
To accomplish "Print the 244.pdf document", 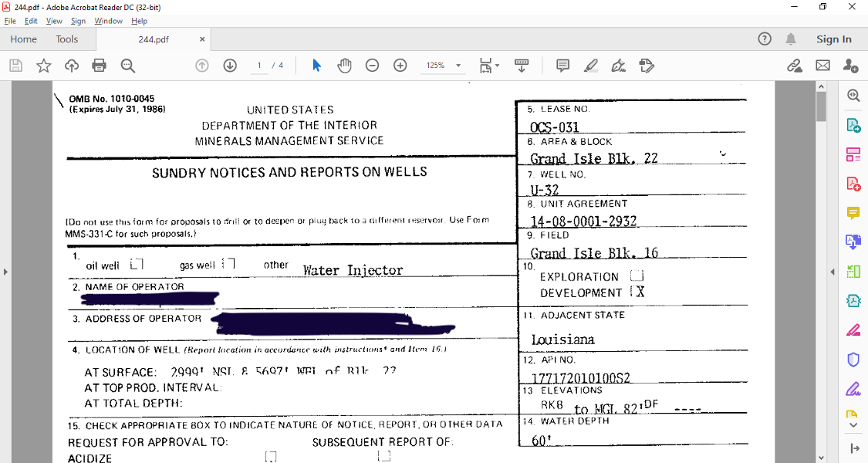I will pyautogui.click(x=99, y=66).
